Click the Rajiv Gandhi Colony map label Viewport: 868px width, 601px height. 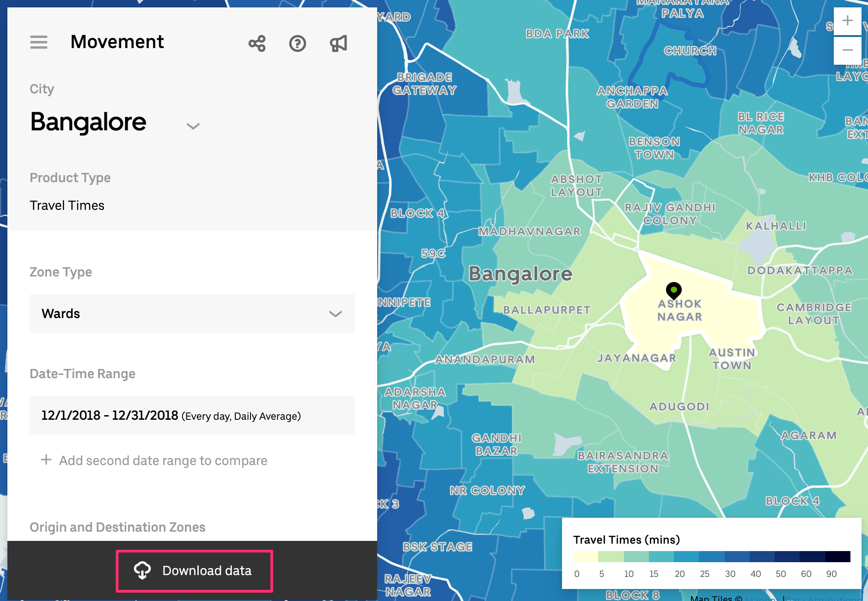coord(670,214)
